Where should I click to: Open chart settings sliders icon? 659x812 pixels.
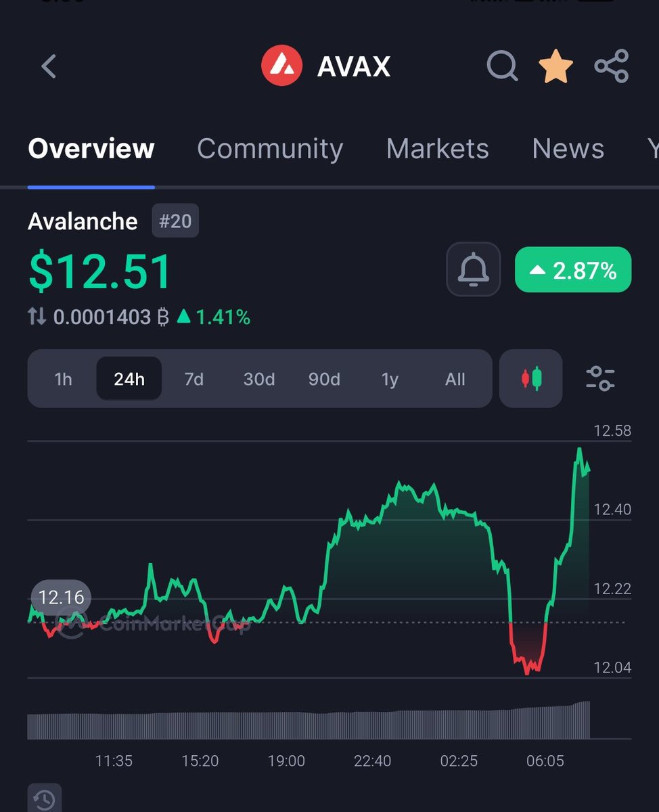[600, 378]
